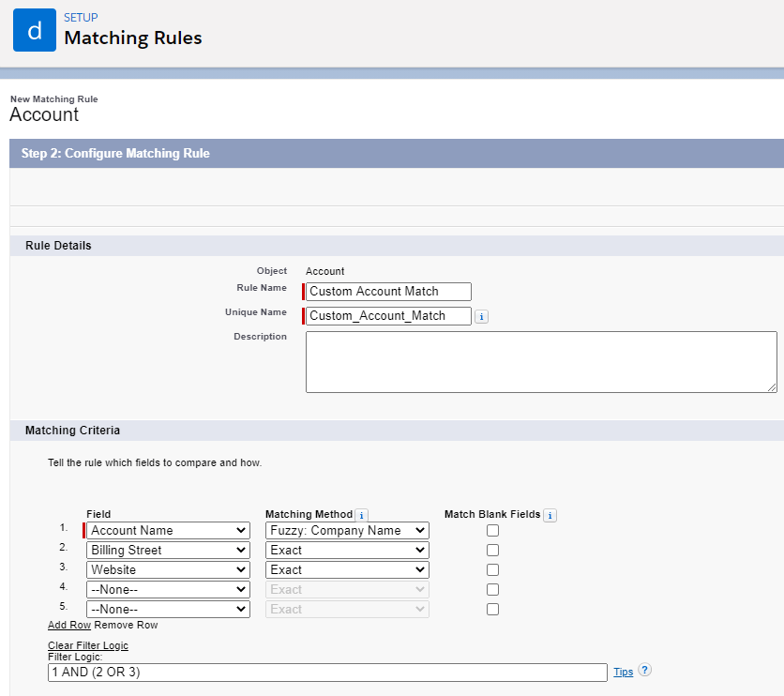This screenshot has width=784, height=696.
Task: Open the Tips link
Action: 623,672
